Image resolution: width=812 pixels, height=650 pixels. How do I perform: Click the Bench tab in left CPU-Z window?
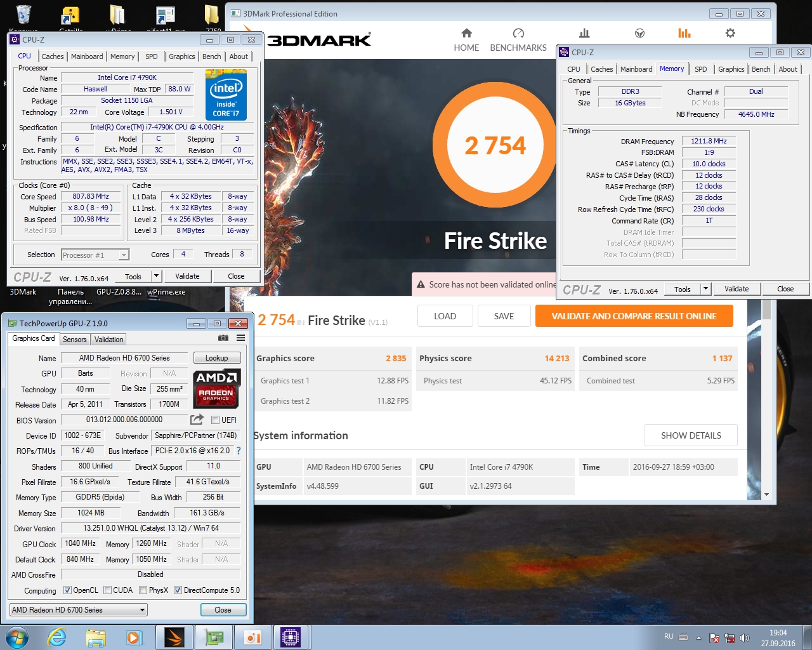pyautogui.click(x=211, y=56)
